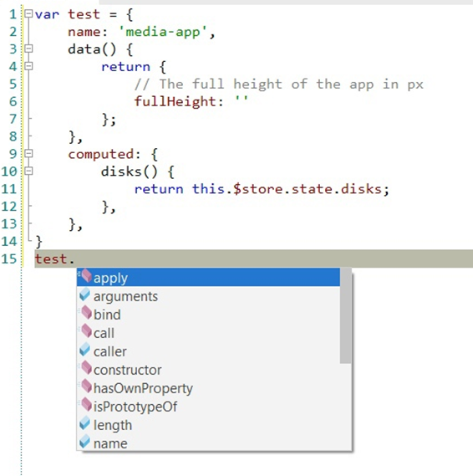The image size is (473, 476).
Task: Collapse the computed section on line 9
Action: pyautogui.click(x=28, y=153)
